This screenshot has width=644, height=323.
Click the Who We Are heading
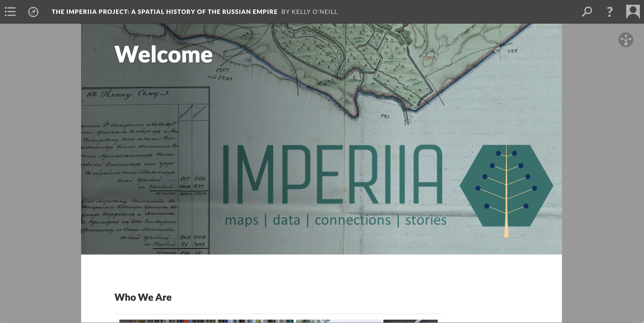click(143, 297)
